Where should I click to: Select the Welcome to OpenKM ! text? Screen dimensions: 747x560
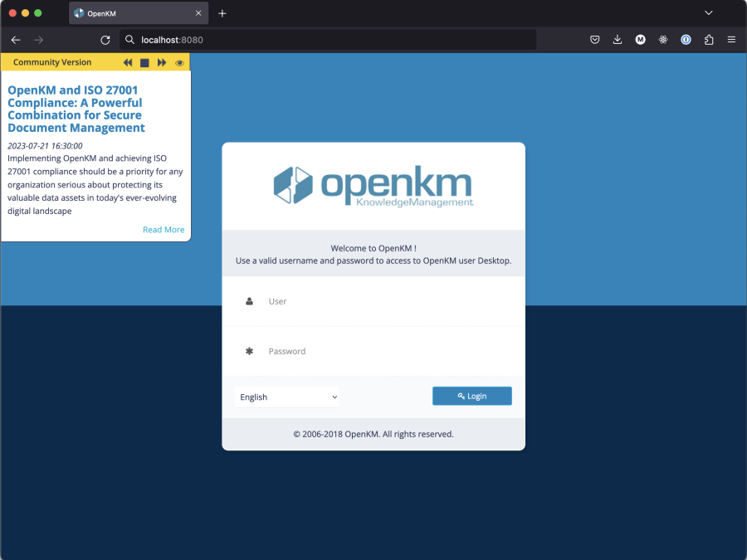click(373, 248)
